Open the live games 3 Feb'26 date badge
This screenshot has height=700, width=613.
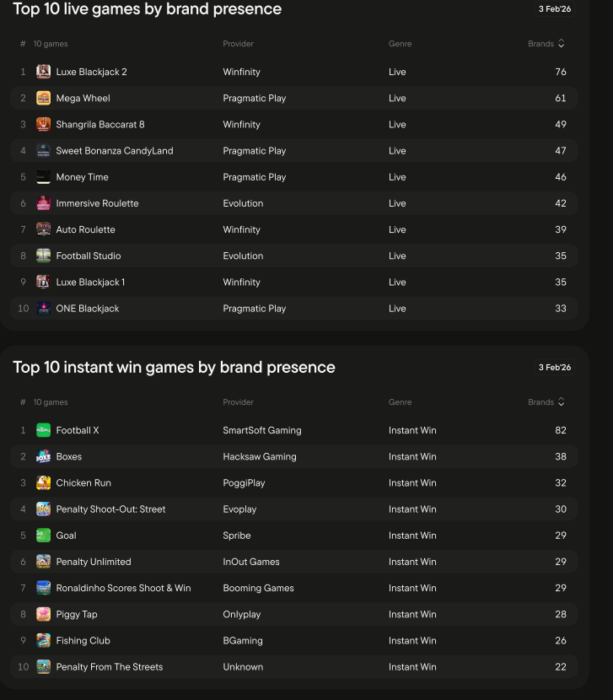coord(555,9)
